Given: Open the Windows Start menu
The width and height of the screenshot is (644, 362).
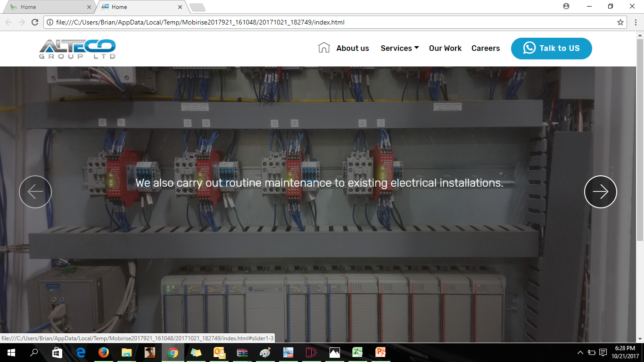Looking at the screenshot, I should [x=11, y=353].
